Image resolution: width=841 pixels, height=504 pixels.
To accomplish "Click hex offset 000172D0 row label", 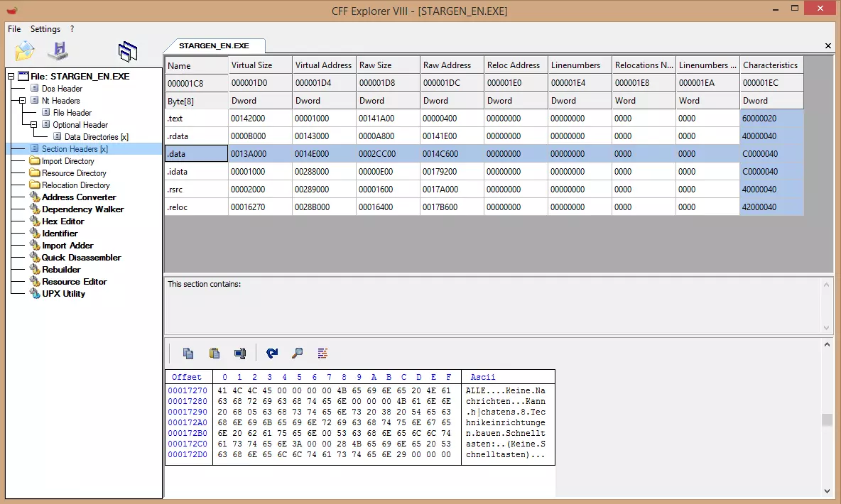I will tap(188, 455).
